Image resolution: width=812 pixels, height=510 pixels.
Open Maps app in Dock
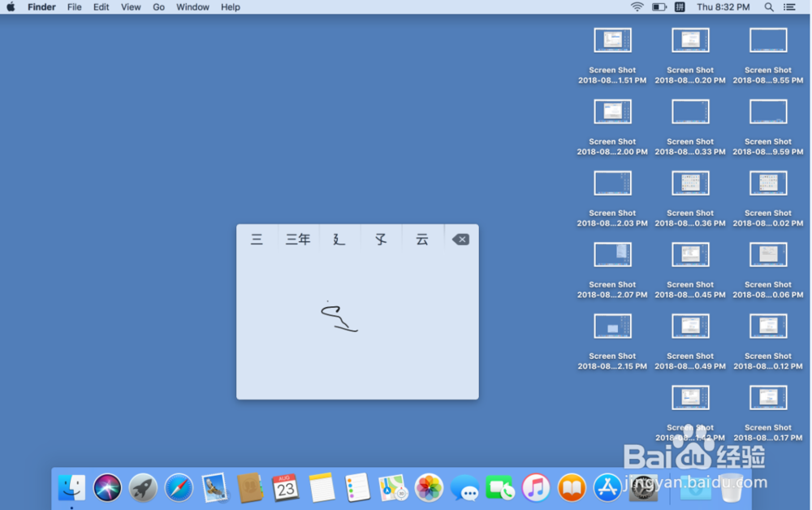(393, 487)
